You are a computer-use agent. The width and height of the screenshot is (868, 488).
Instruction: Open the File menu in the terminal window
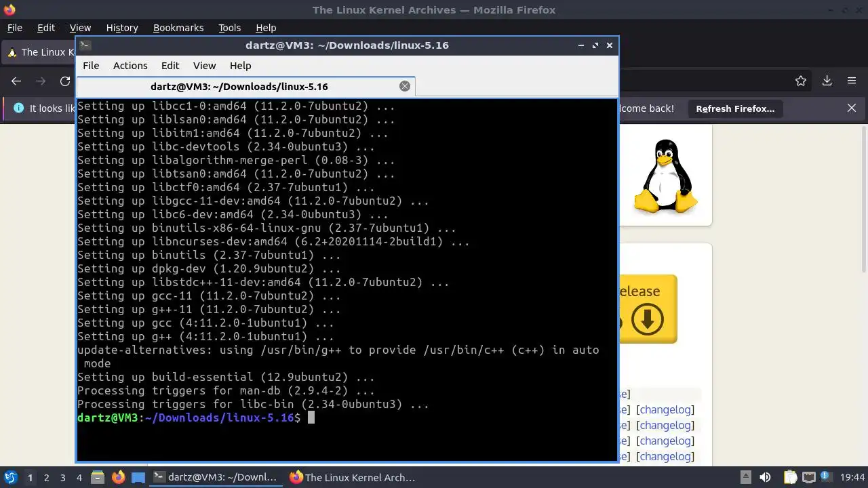[x=91, y=66]
